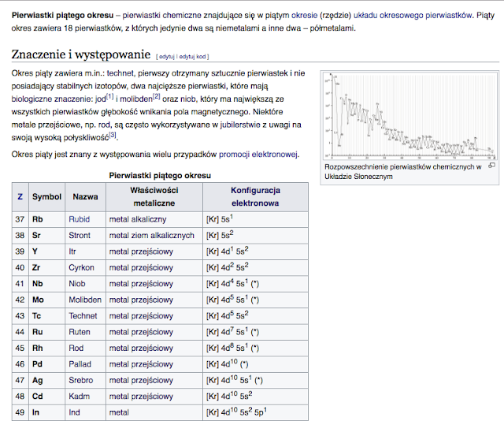Click the 'Znaczenie i występowanie' heading
Image resolution: width=504 pixels, height=421 pixels.
81,54
